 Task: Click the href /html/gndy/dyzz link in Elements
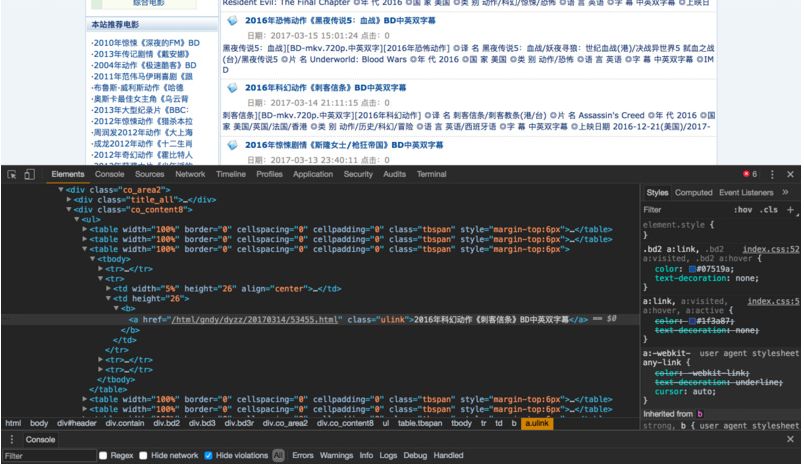point(255,319)
